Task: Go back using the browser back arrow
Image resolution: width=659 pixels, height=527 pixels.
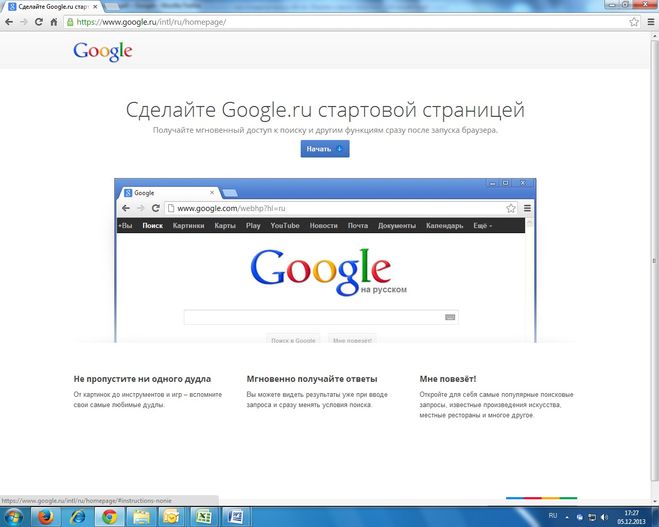Action: 9,22
